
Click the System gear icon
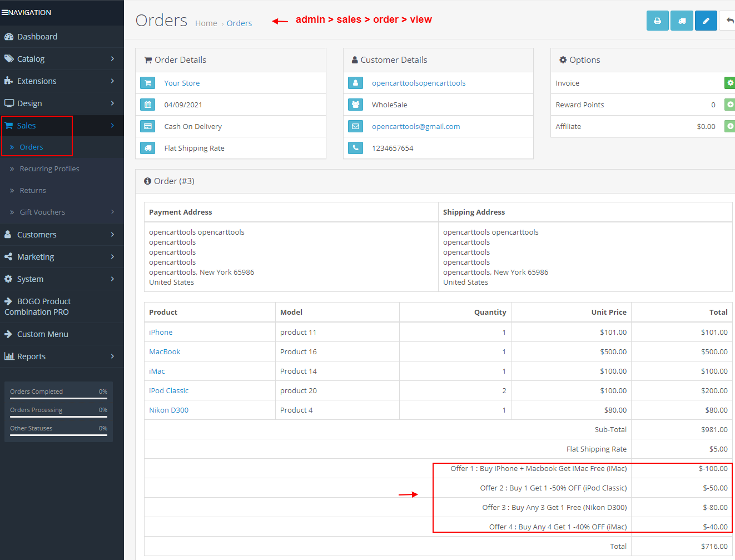[x=8, y=279]
